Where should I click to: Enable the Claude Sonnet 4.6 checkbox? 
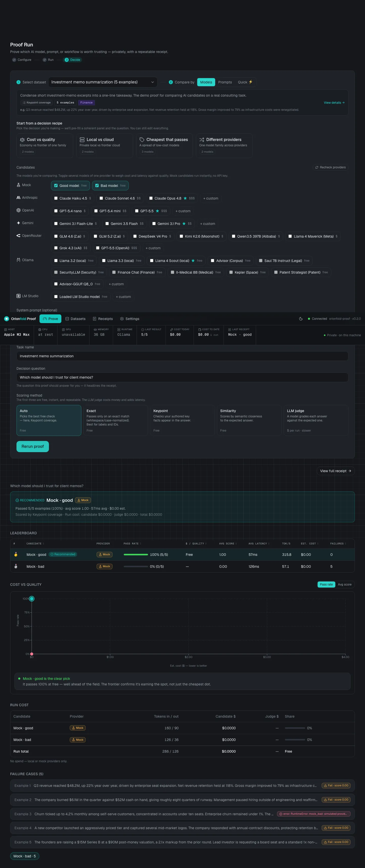[101, 199]
